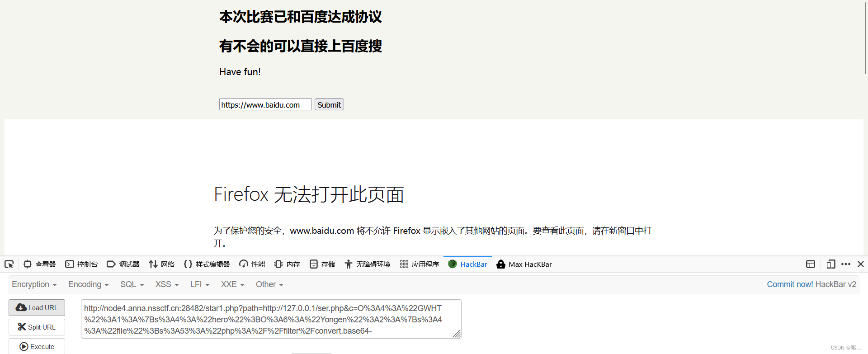
Task: Open the SQL dropdown menu
Action: click(x=132, y=284)
